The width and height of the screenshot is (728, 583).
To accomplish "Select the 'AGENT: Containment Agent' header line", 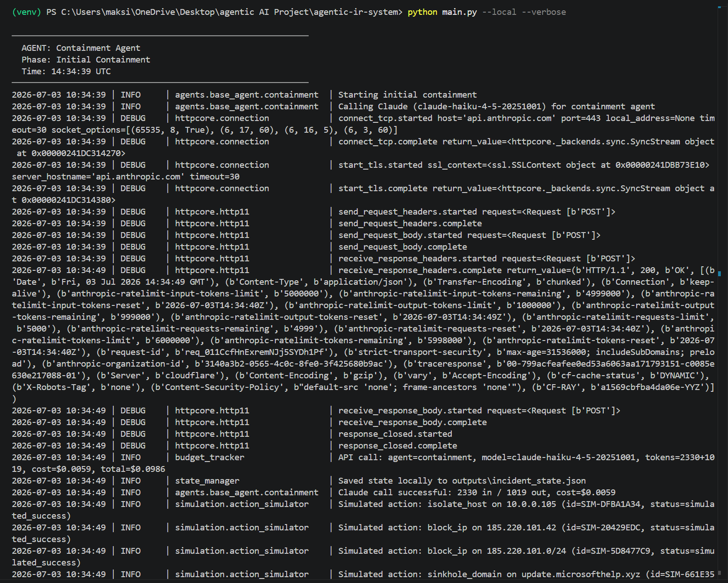I will click(x=81, y=48).
